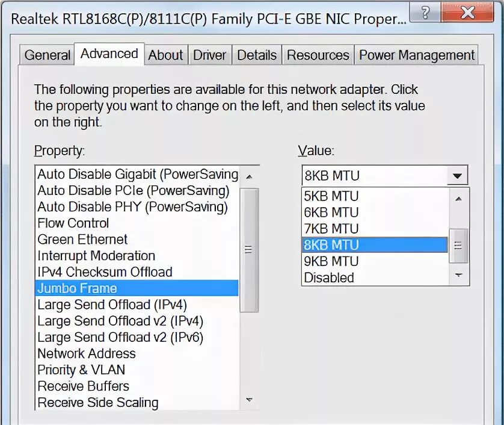Select the Receive Buffers property
504x425 pixels.
tap(137, 386)
